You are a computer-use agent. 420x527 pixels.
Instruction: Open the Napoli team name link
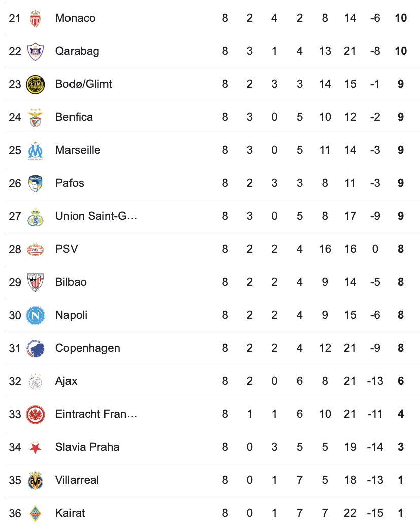(71, 315)
